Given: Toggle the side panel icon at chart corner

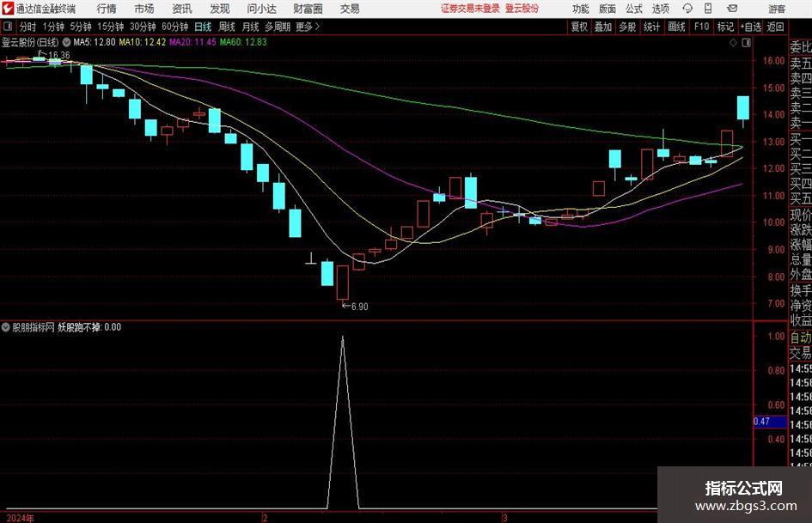Looking at the screenshot, I should tap(746, 43).
